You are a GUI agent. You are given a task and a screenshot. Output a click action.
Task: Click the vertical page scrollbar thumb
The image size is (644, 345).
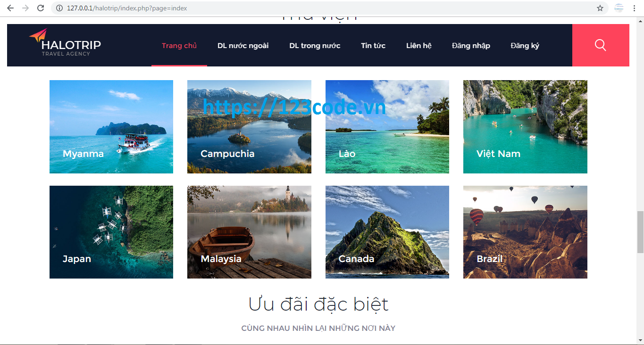point(640,232)
